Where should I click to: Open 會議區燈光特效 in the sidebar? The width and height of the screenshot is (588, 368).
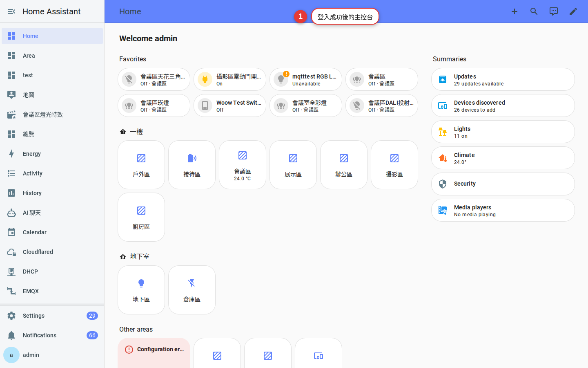pyautogui.click(x=52, y=114)
